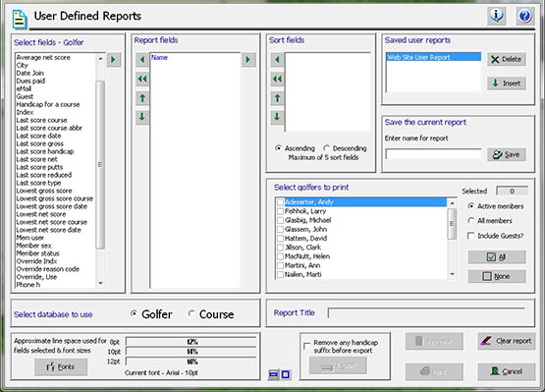Click the first small blue window layout icon
The height and width of the screenshot is (392, 545).
click(x=274, y=374)
